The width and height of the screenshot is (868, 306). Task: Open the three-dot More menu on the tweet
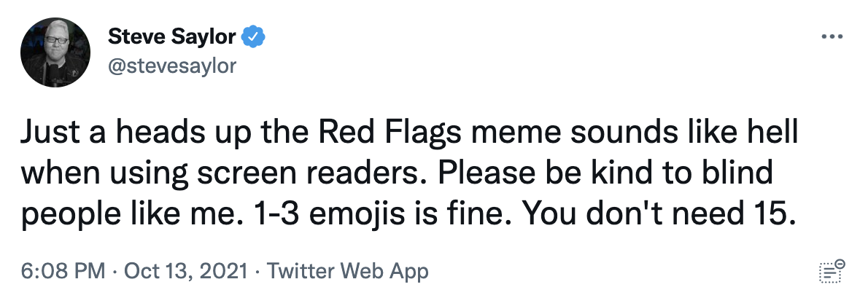pos(832,36)
